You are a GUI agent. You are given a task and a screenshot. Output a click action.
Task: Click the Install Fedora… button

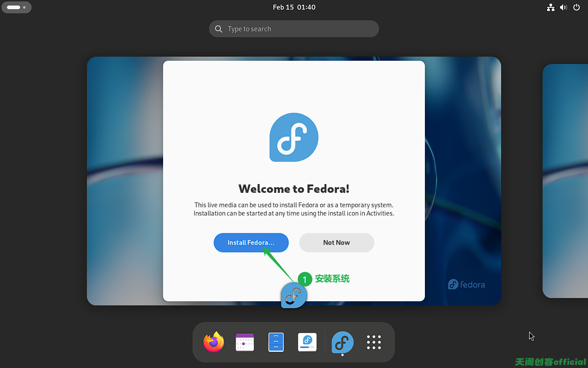(251, 242)
